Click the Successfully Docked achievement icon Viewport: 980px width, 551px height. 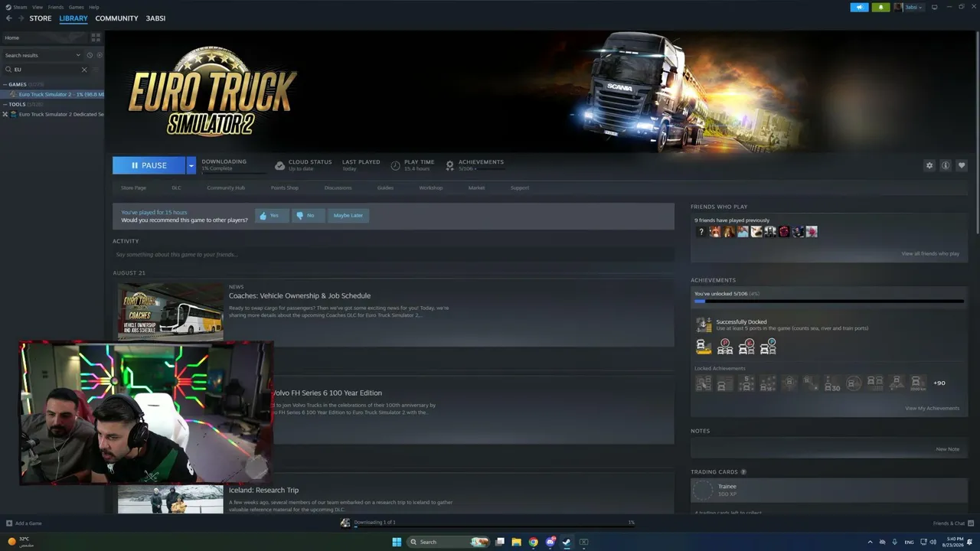coord(704,325)
